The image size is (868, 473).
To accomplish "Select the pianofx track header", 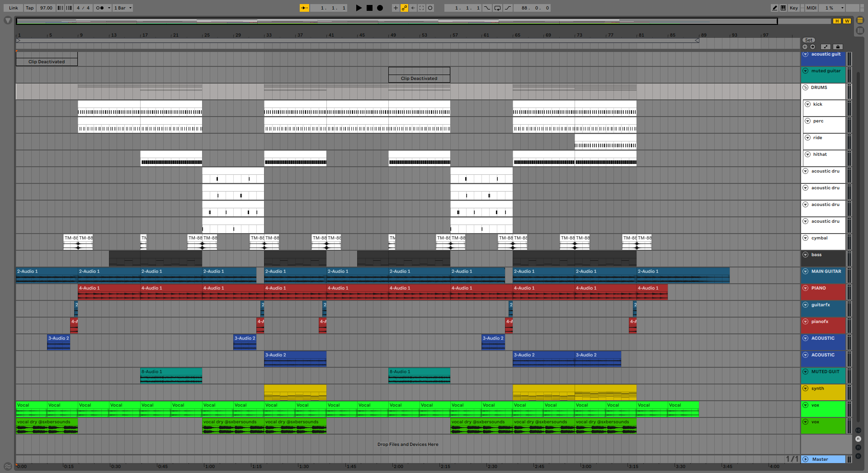I will (823, 325).
